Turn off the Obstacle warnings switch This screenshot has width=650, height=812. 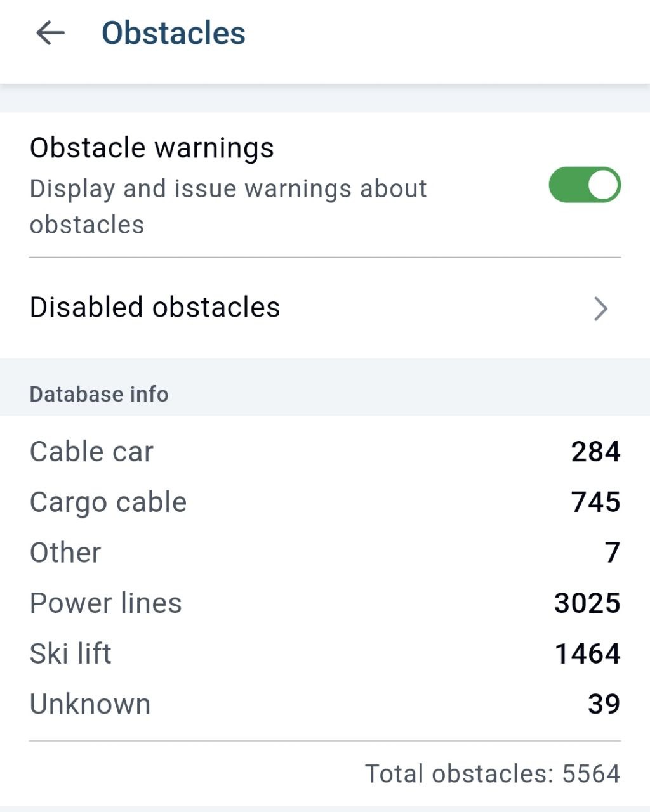coord(585,185)
